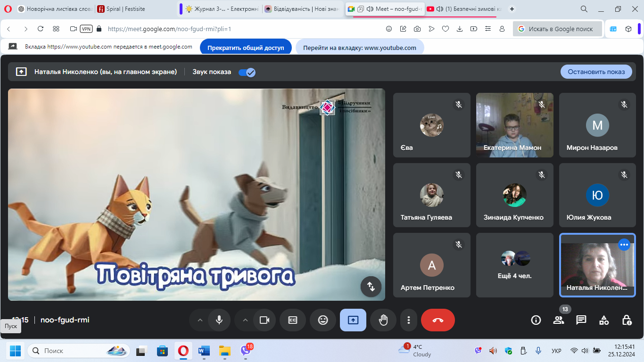Screen dimensions: 644x362
Task: Open the weather widget 4°C Cloudy
Action: pos(415,351)
